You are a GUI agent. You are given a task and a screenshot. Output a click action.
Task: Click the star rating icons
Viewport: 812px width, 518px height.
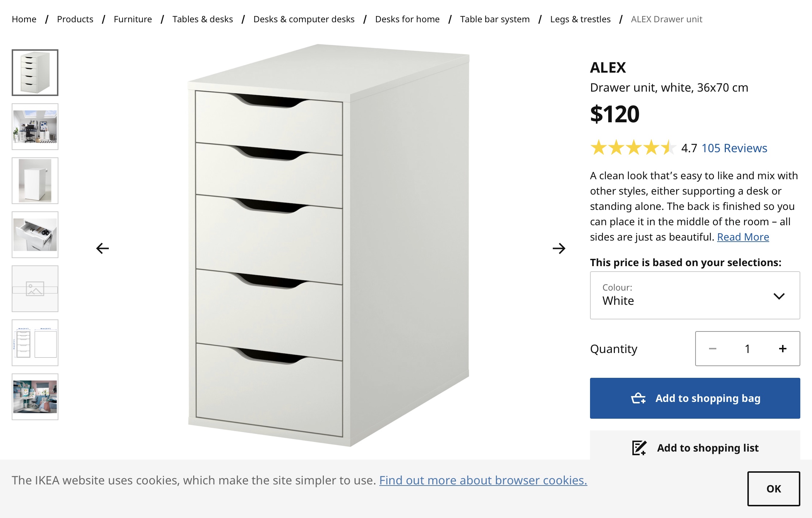point(633,148)
